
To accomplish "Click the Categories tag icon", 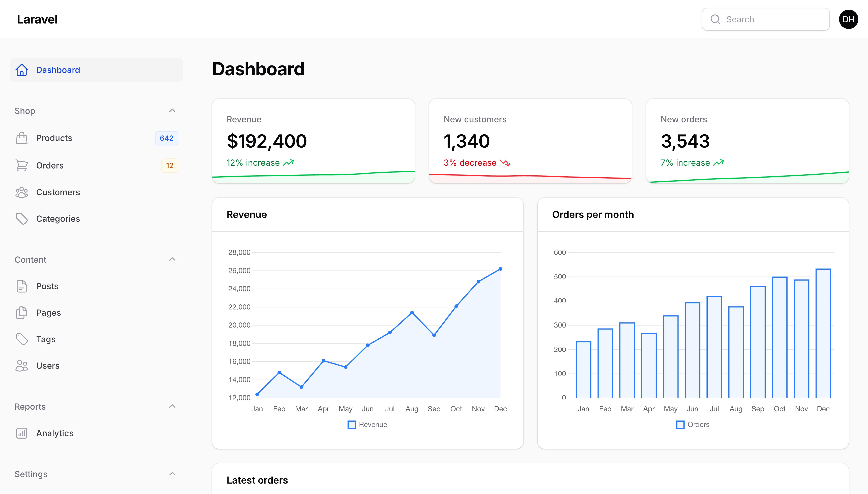I will click(22, 219).
